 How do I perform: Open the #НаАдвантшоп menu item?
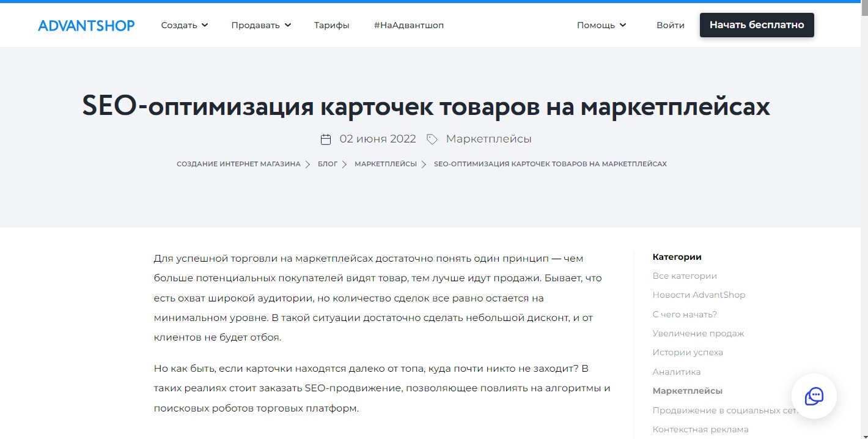click(x=409, y=25)
